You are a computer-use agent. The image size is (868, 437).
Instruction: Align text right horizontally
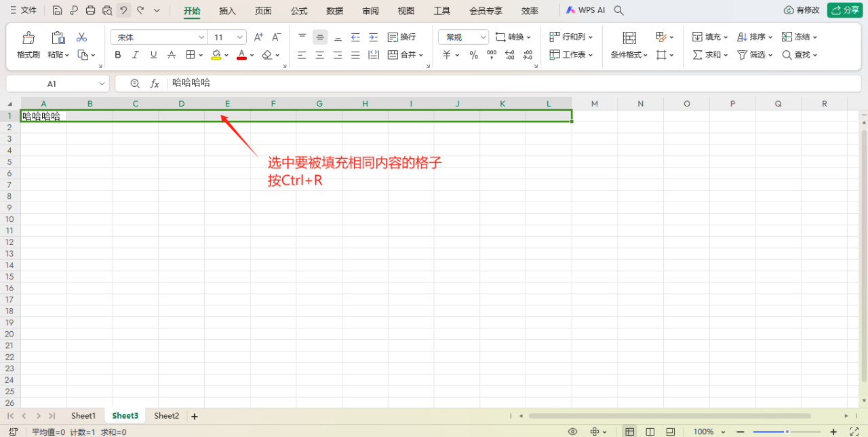pos(338,55)
